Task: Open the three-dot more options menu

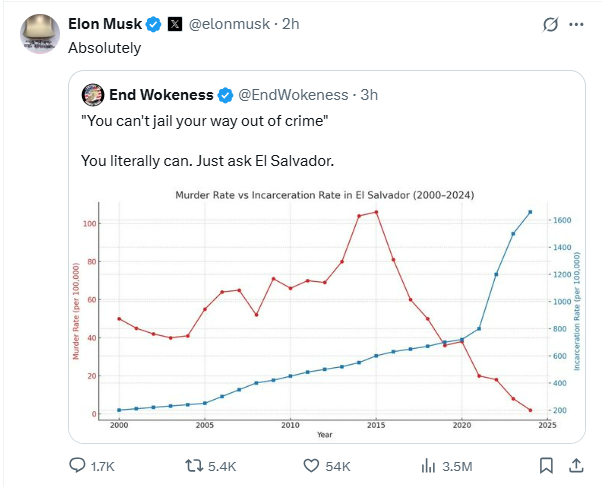Action: pos(577,23)
